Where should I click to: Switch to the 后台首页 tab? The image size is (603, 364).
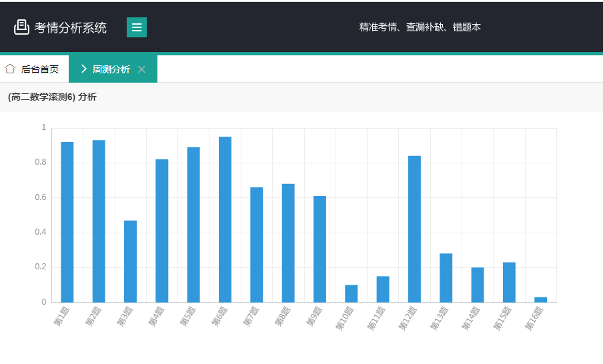point(39,69)
